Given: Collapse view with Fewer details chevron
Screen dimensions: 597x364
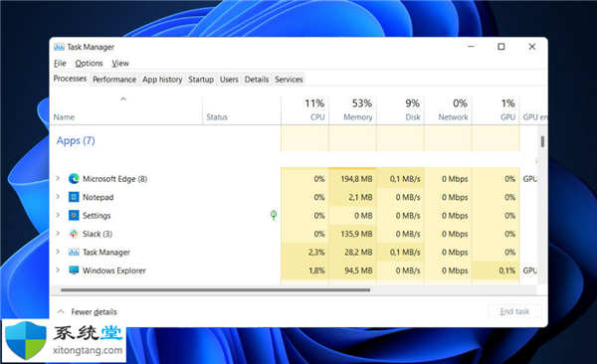Looking at the screenshot, I should pos(61,311).
